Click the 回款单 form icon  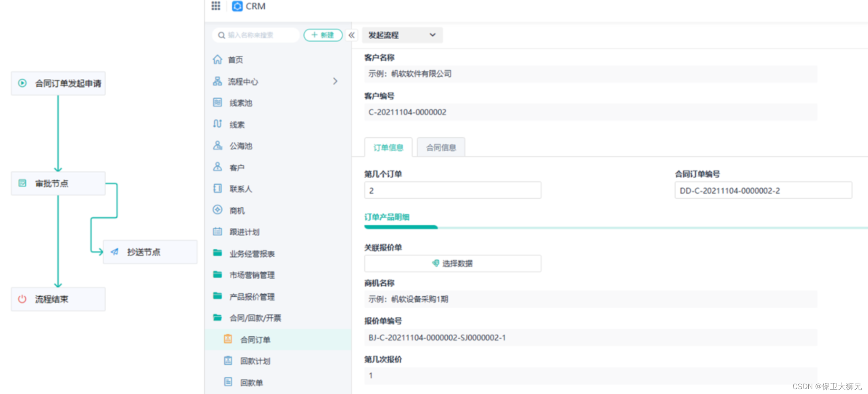point(228,381)
